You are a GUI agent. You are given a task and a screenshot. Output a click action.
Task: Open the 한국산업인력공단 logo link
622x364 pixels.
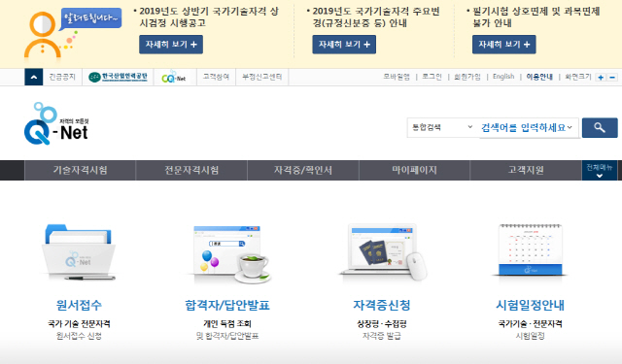(118, 77)
